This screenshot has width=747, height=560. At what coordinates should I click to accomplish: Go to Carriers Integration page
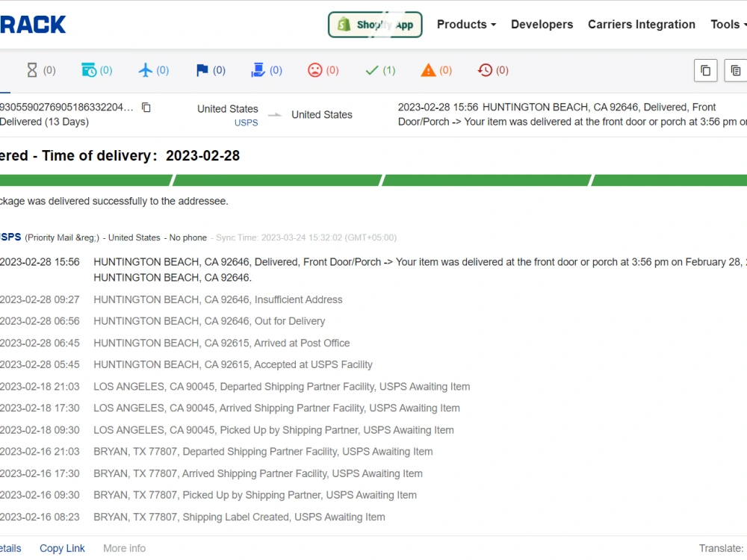(641, 25)
